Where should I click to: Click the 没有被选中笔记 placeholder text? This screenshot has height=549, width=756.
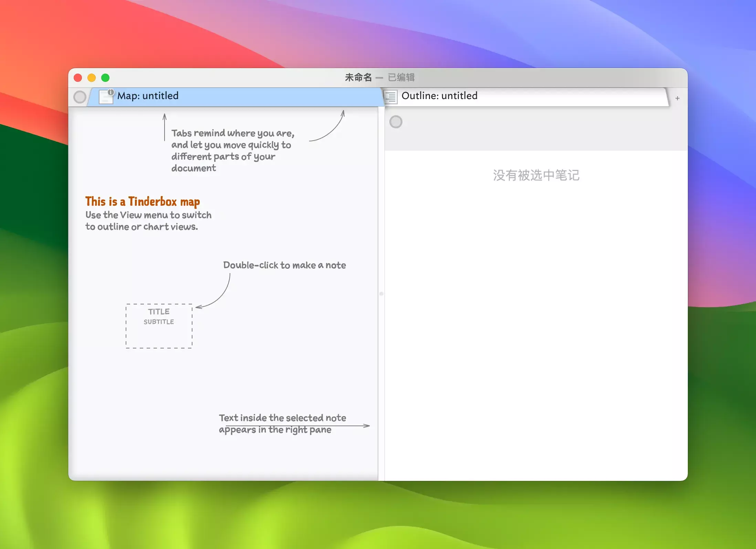pos(536,175)
